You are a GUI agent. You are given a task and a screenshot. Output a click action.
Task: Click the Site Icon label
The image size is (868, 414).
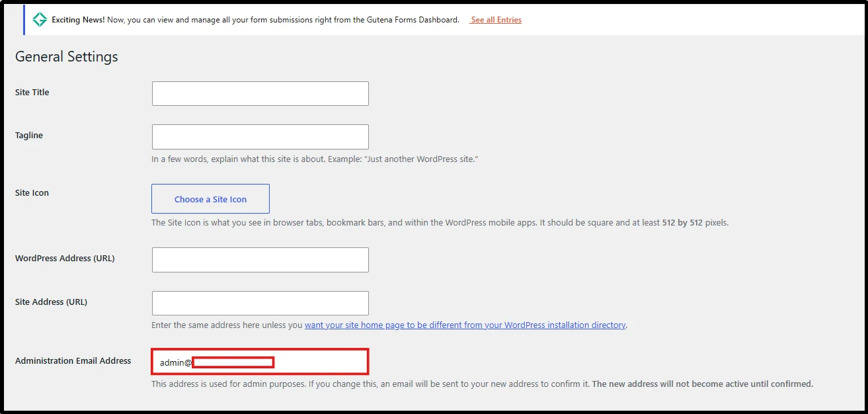click(32, 193)
